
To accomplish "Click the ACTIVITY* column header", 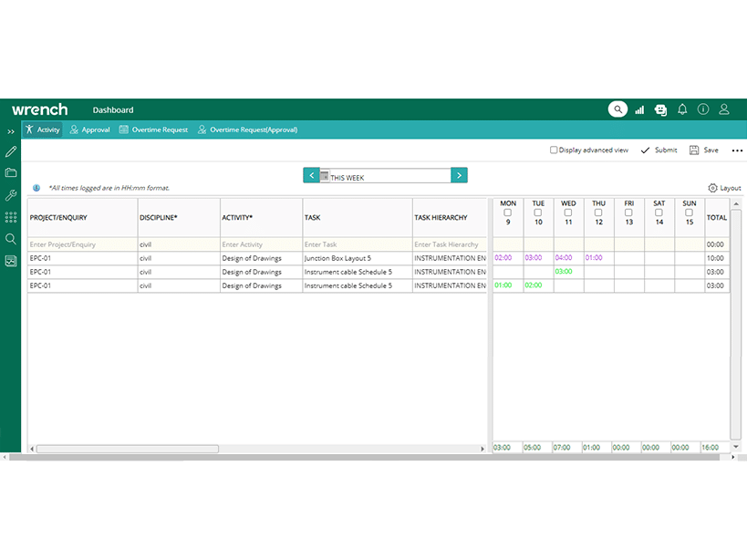I will coord(261,218).
